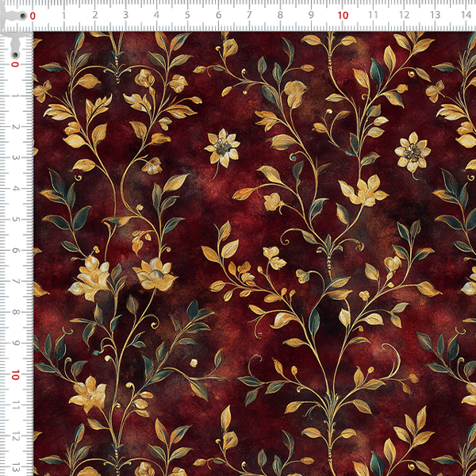Click the red 0 on the vertical ruler
This screenshot has height=476, width=476.
click(x=15, y=64)
